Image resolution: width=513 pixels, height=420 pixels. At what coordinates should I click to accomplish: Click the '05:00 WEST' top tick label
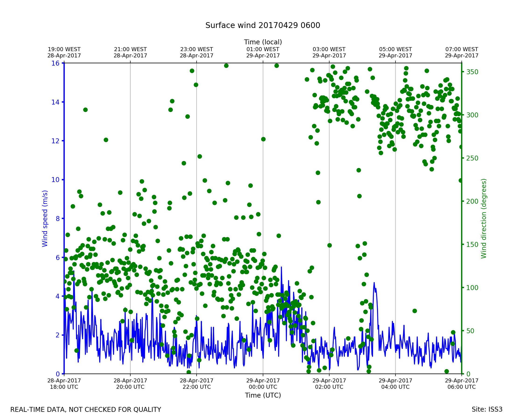coord(395,49)
